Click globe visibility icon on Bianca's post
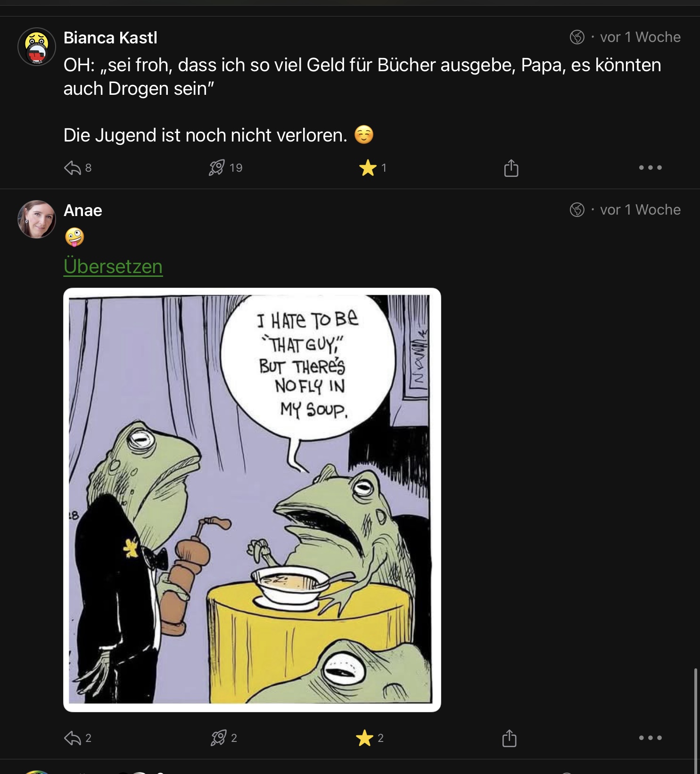The width and height of the screenshot is (700, 774). click(577, 37)
